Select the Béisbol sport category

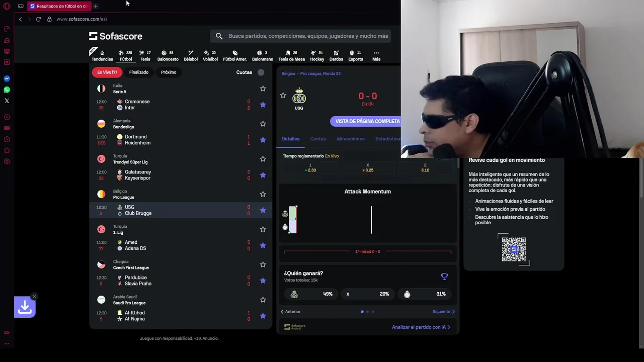coord(191,55)
